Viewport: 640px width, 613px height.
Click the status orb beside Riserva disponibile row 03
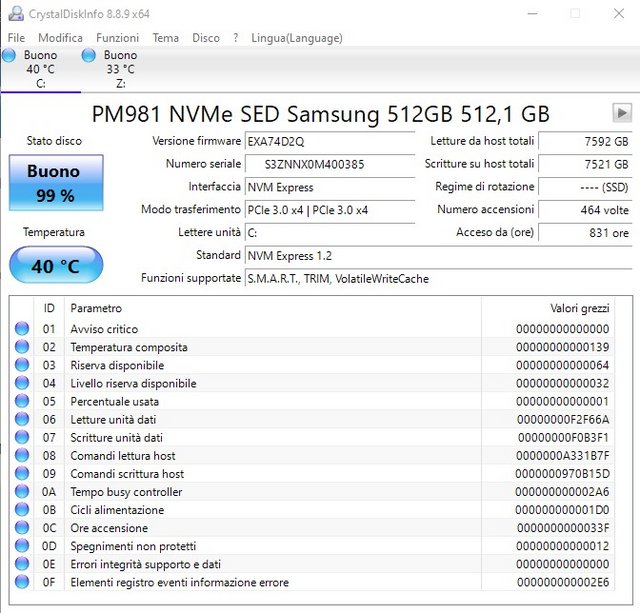(x=22, y=364)
